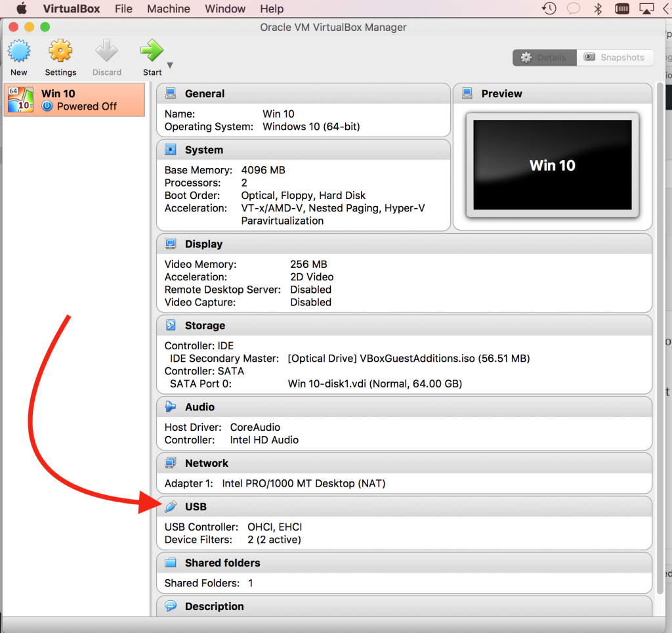The width and height of the screenshot is (672, 633).
Task: Click the Preview section icon
Action: click(467, 93)
